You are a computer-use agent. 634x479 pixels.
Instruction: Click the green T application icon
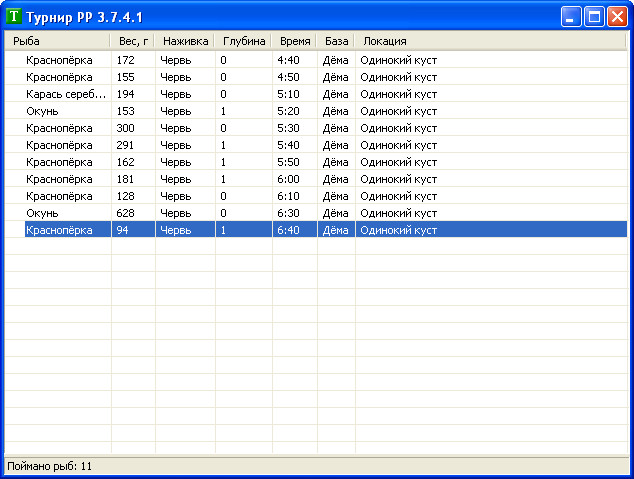click(14, 17)
